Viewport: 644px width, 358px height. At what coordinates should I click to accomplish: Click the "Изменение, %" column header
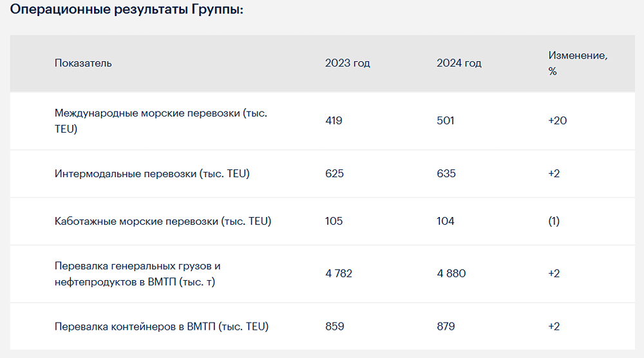(578, 63)
